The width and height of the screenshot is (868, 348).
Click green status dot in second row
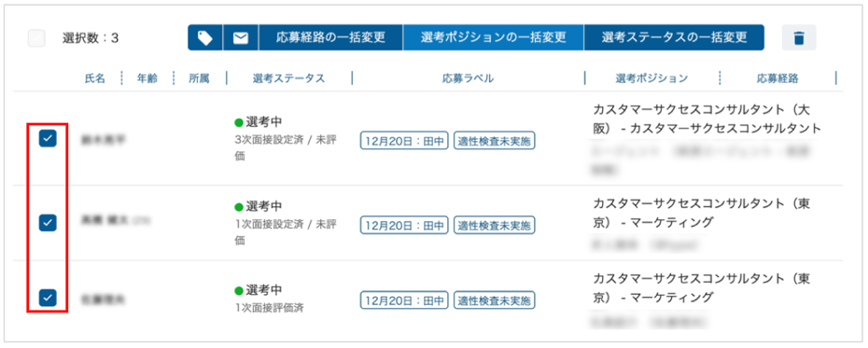coord(239,207)
